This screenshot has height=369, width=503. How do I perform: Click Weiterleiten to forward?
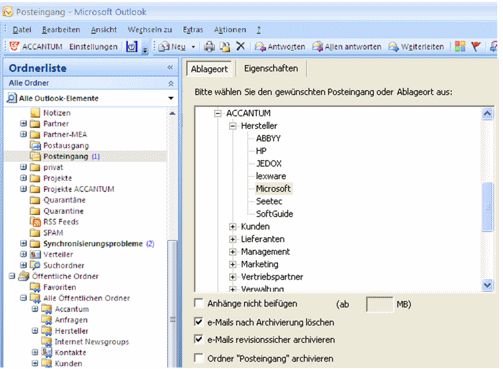[x=416, y=47]
